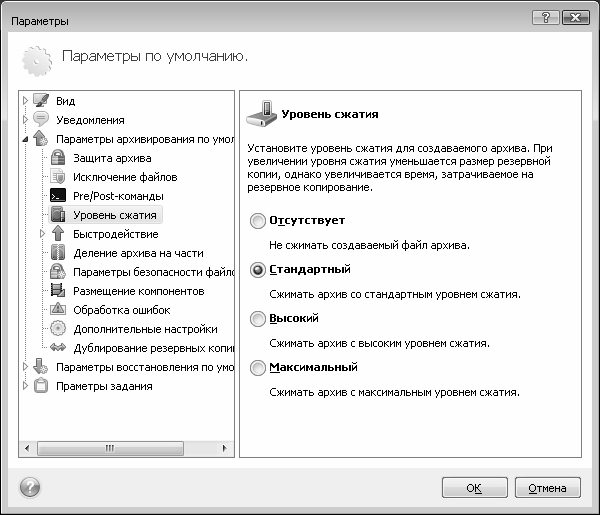
Task: Open Дополнительные настройки page
Action: tap(145, 329)
